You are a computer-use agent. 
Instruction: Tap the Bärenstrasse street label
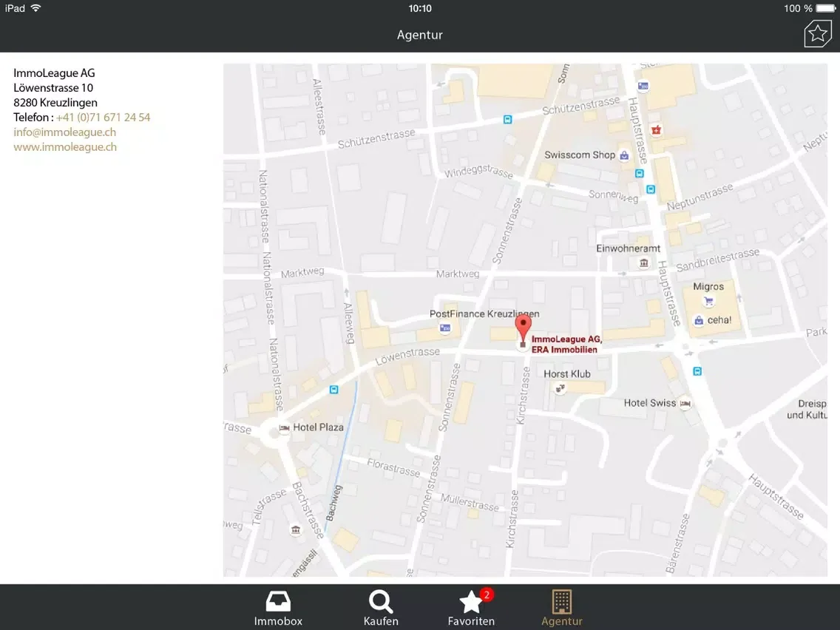pos(678,543)
